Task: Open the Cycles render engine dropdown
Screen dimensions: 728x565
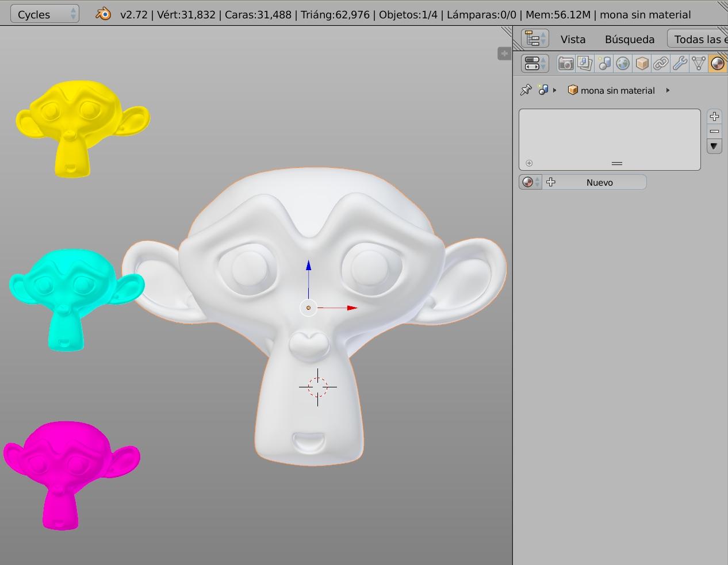Action: coord(45,14)
